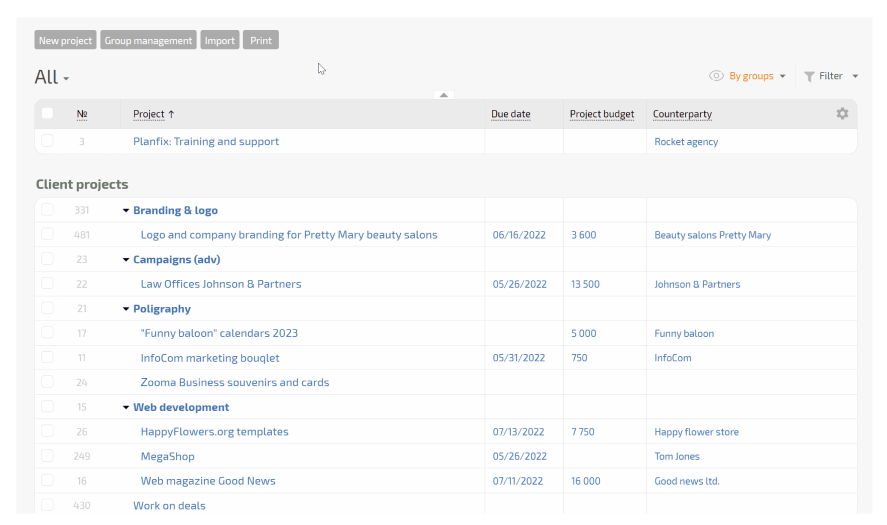887x525 pixels.
Task: Select the checkbox for MegaShop row
Action: click(47, 456)
